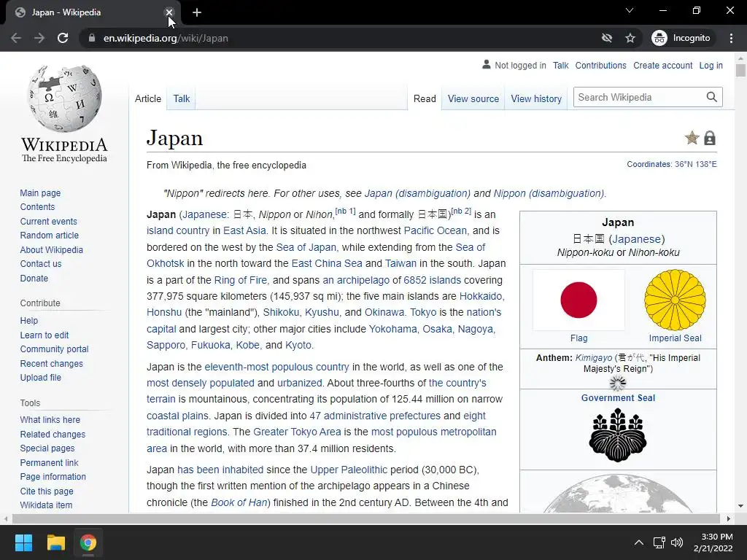Click the nb 1 footnote reference
The width and height of the screenshot is (747, 560).
click(345, 211)
